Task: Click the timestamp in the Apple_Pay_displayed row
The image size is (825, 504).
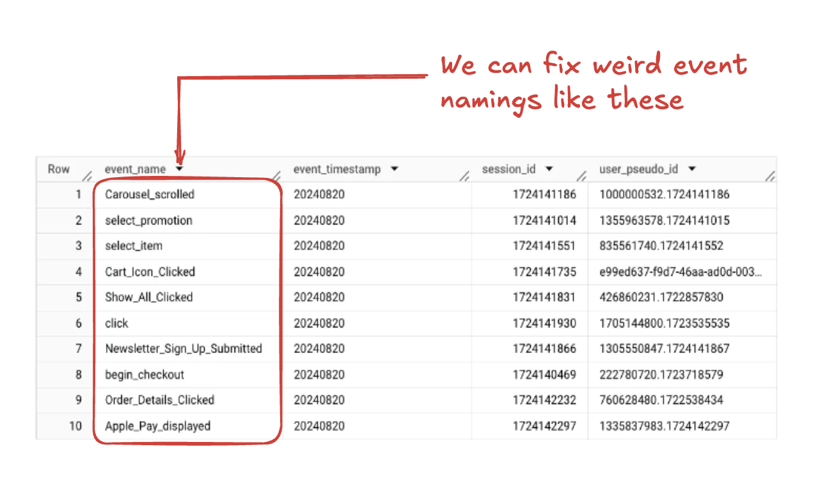Action: click(x=319, y=426)
